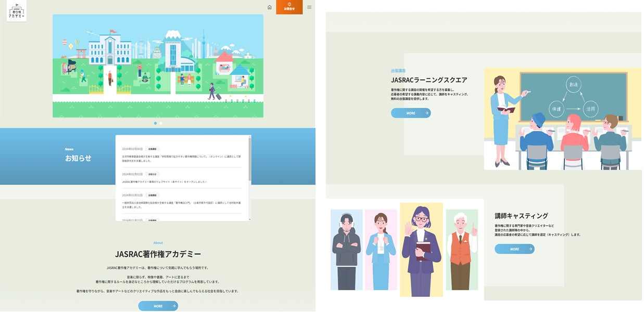Click the woman with glasses holding book portrait

click(x=421, y=249)
